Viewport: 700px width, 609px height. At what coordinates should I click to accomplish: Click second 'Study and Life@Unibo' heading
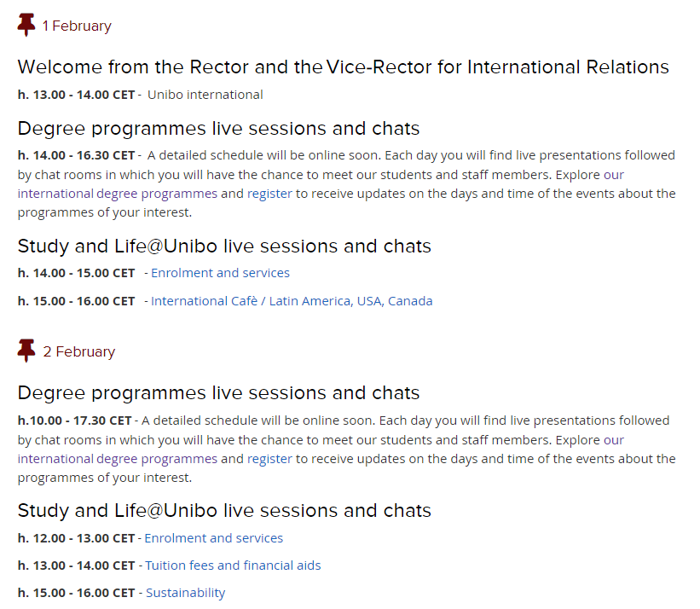pos(224,511)
